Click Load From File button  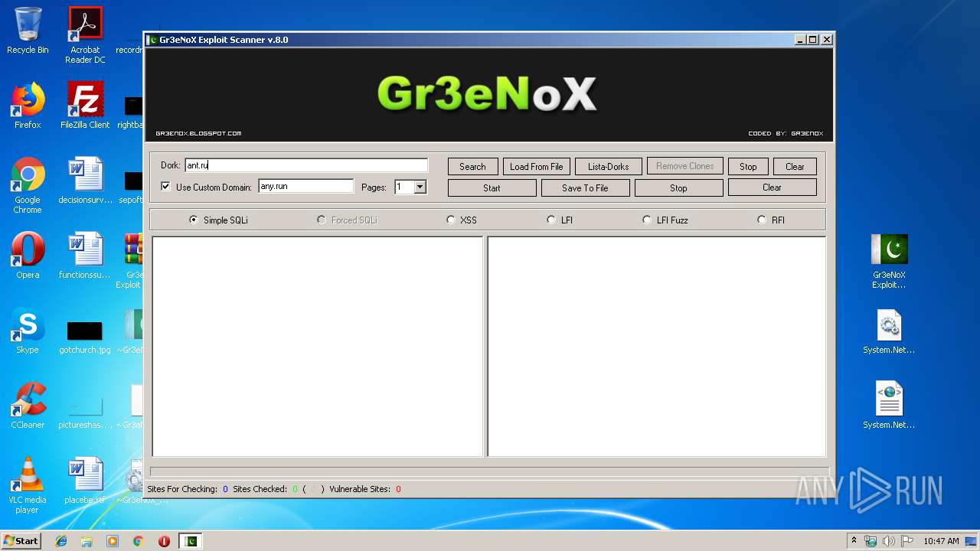536,166
